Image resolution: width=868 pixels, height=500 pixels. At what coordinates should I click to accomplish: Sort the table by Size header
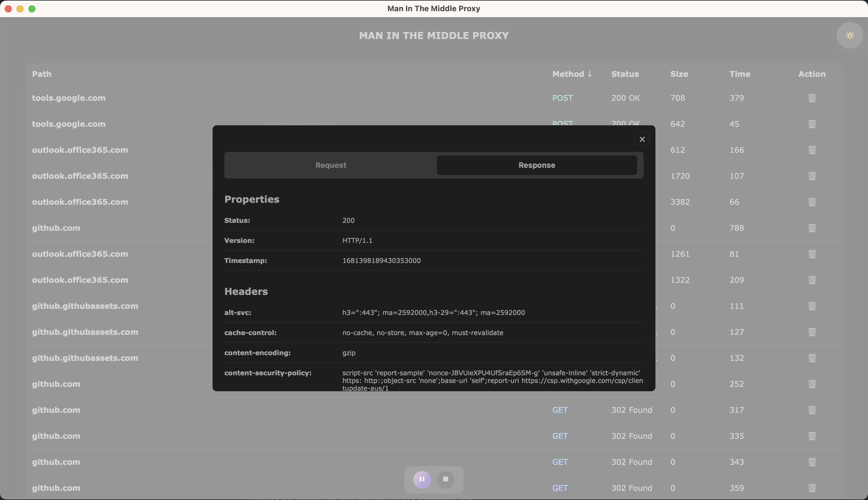coord(679,74)
